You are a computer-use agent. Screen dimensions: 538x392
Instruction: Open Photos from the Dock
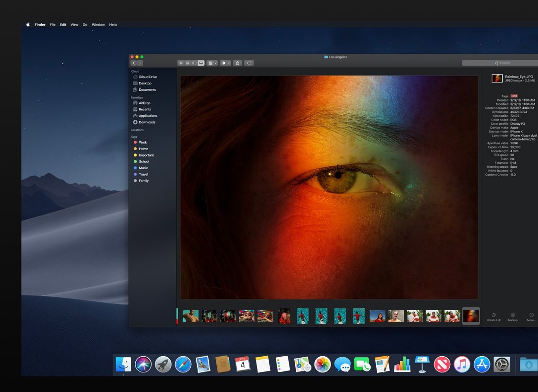tap(323, 364)
